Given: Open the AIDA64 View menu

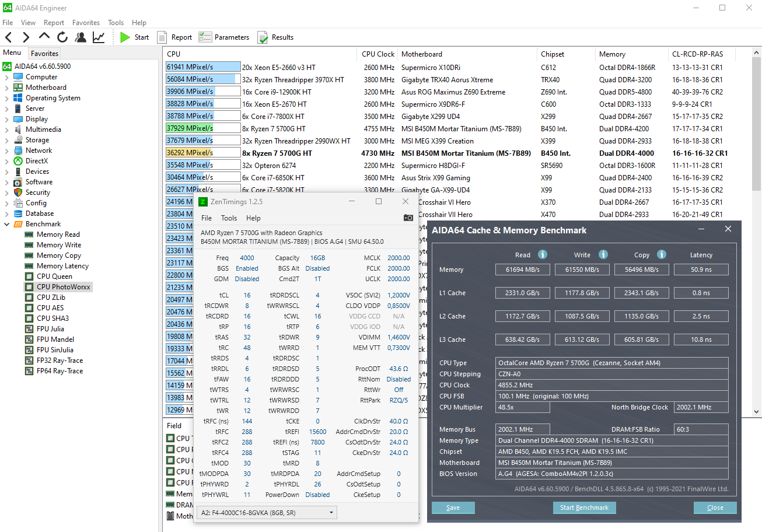Looking at the screenshot, I should [x=28, y=23].
